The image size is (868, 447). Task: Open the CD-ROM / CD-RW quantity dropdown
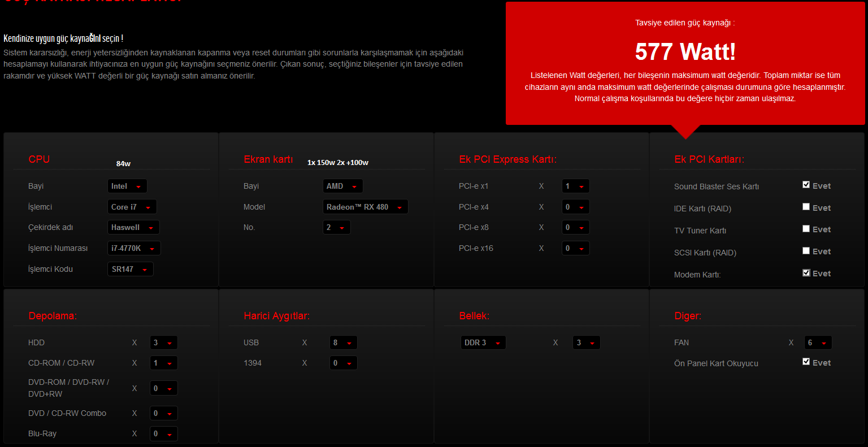click(164, 363)
